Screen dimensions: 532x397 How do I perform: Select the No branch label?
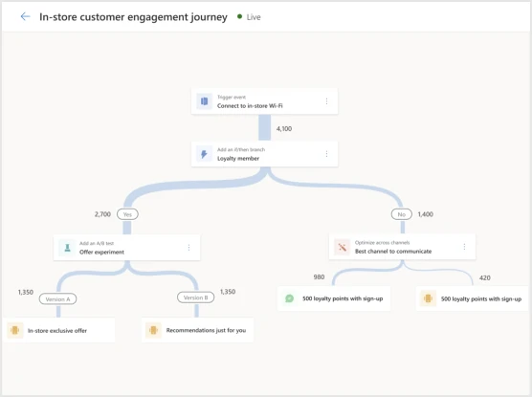[402, 214]
